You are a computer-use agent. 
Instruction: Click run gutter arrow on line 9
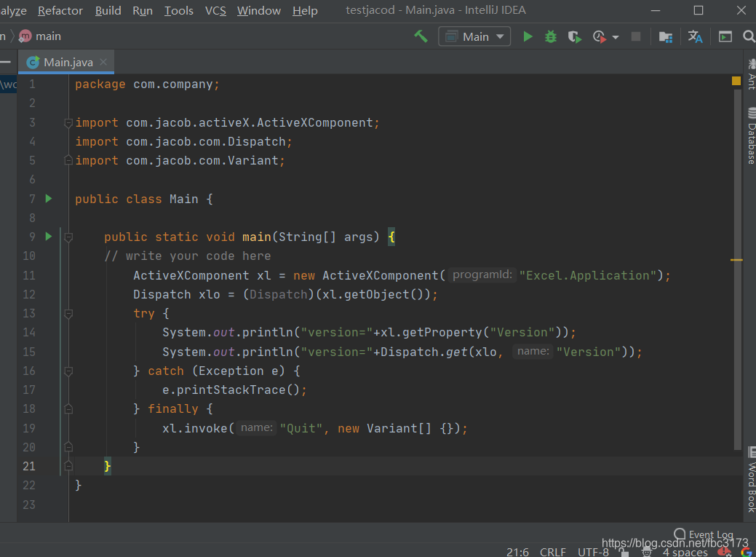pos(49,237)
